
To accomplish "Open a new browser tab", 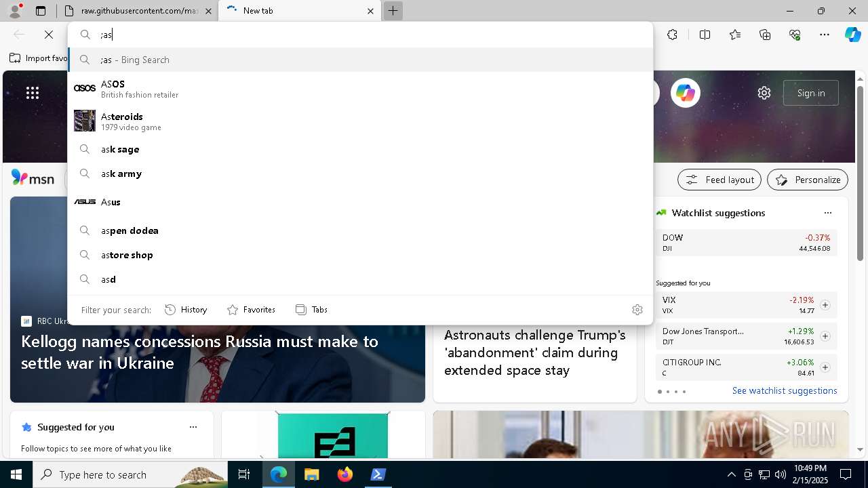I will coord(393,11).
